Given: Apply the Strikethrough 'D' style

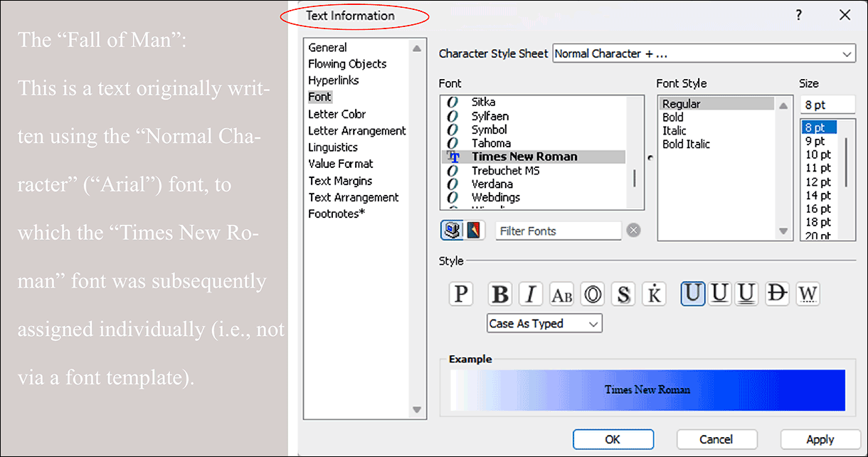Looking at the screenshot, I should pyautogui.click(x=777, y=293).
